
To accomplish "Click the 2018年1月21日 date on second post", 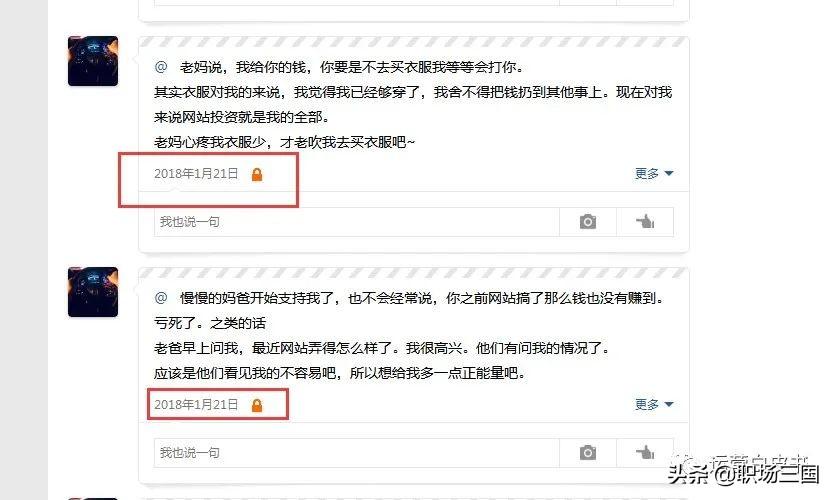I will pos(196,405).
